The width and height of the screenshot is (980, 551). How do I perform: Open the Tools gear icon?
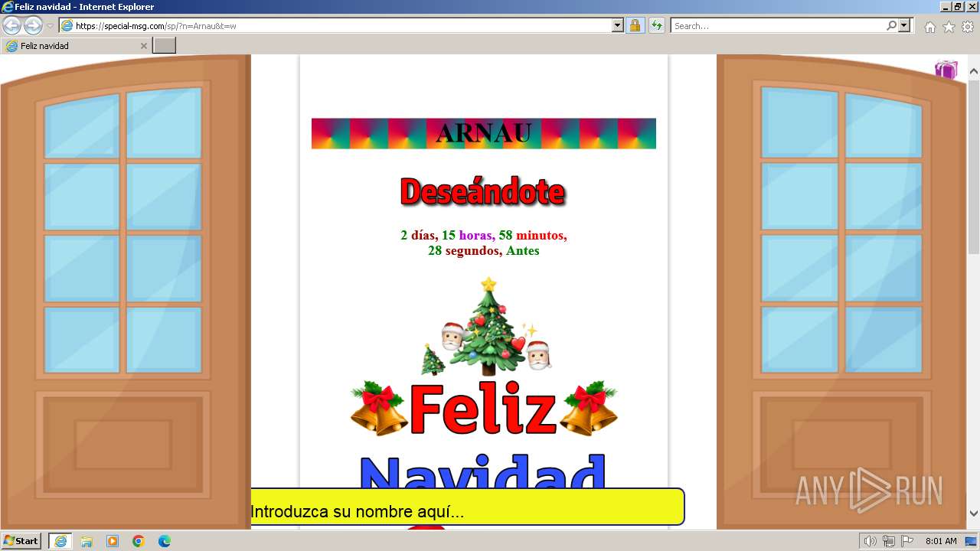968,27
